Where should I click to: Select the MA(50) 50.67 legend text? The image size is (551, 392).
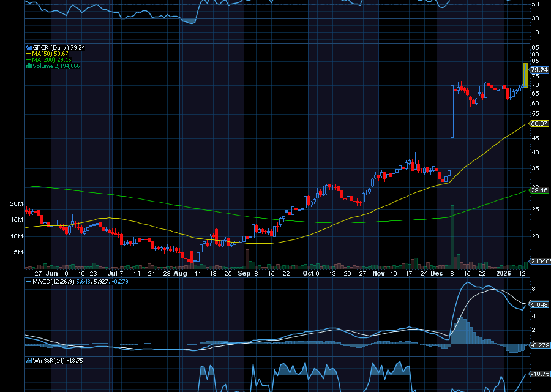point(50,54)
